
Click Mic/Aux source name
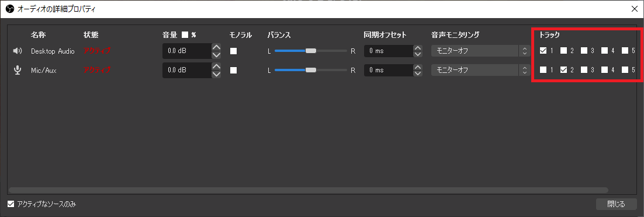pos(43,70)
